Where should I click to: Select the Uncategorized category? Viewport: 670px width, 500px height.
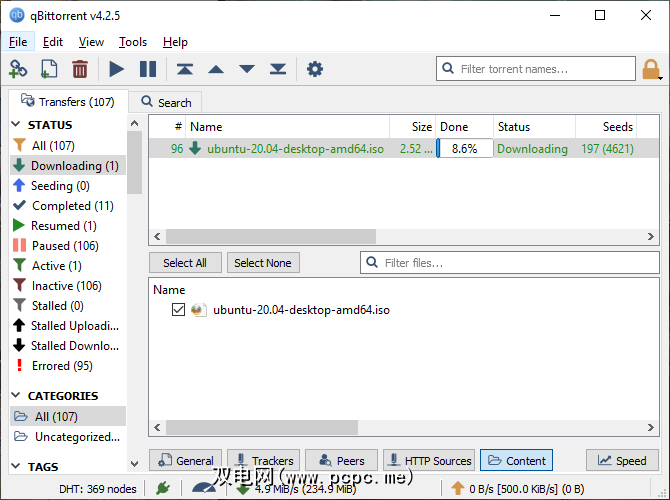68,436
